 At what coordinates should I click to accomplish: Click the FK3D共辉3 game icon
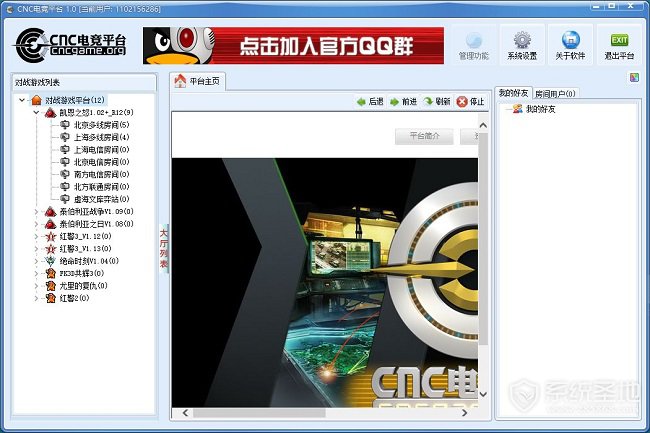click(51, 273)
